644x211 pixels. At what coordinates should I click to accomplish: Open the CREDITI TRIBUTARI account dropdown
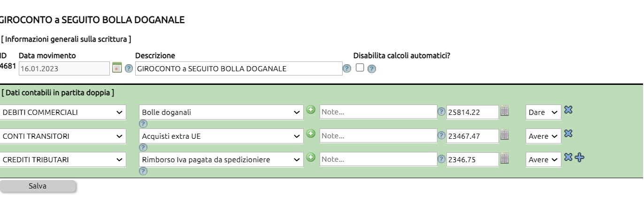coord(63,160)
